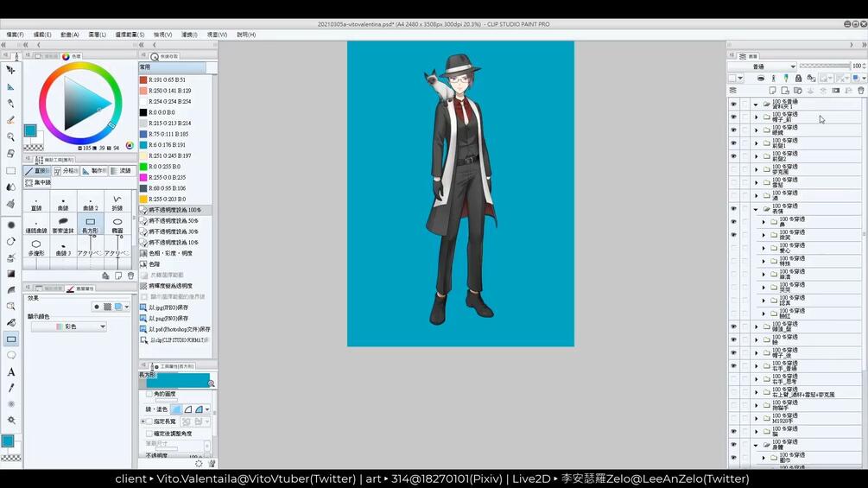
Task: Click the lock layer icon
Action: [798, 78]
